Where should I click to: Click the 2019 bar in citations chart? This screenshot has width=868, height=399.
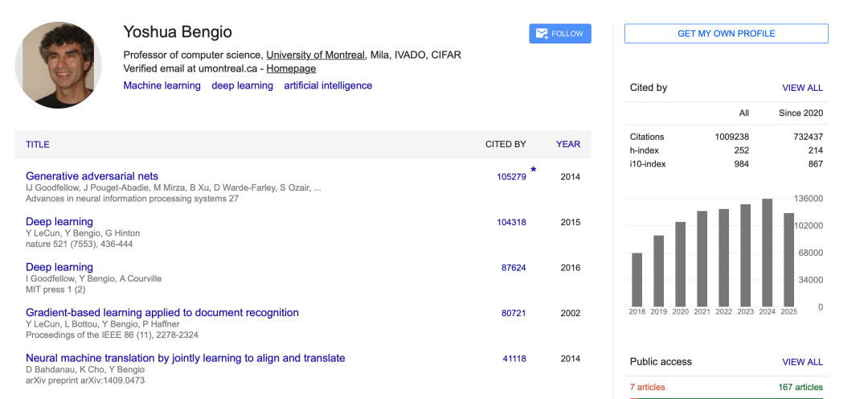[x=659, y=271]
